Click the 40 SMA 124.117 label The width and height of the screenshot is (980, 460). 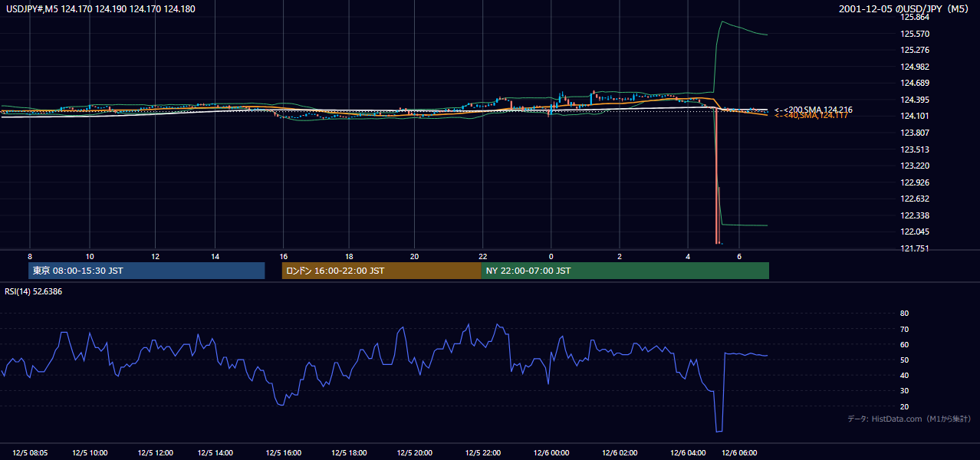click(811, 116)
